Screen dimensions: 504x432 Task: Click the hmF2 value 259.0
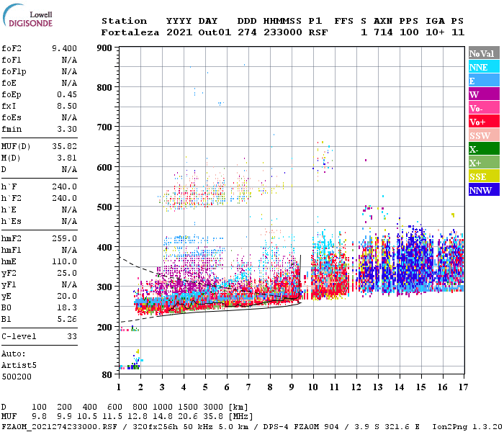pos(64,238)
